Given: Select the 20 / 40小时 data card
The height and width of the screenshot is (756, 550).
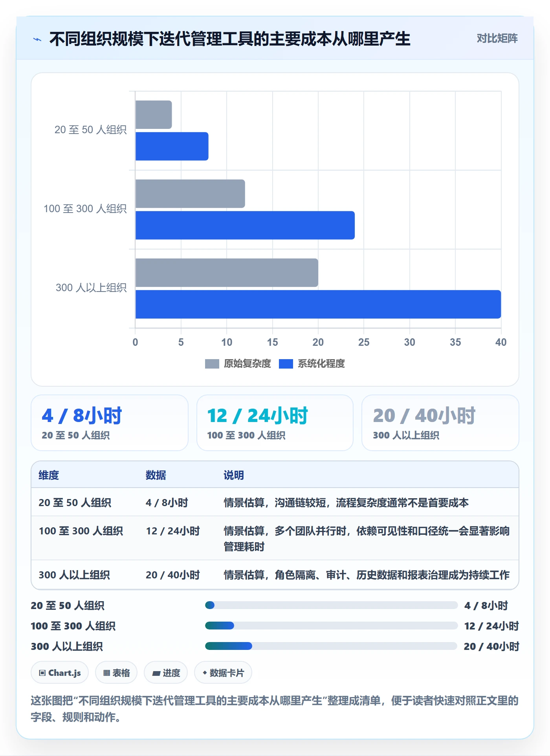Looking at the screenshot, I should point(440,423).
